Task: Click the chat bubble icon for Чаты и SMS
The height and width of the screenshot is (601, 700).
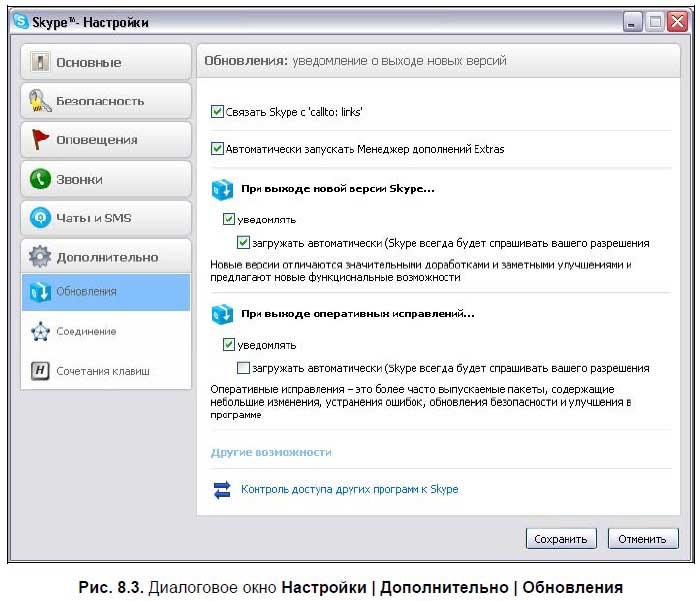Action: pyautogui.click(x=40, y=218)
